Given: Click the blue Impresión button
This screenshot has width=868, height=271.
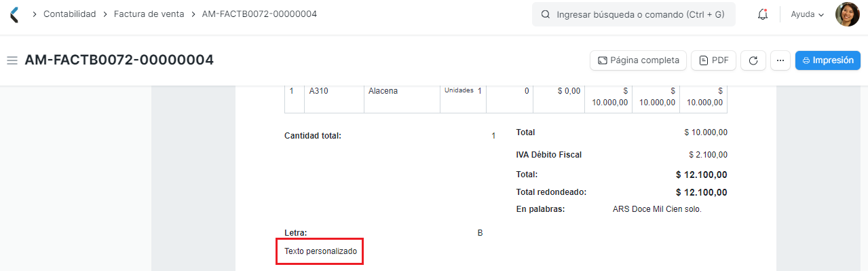Looking at the screenshot, I should [x=827, y=60].
